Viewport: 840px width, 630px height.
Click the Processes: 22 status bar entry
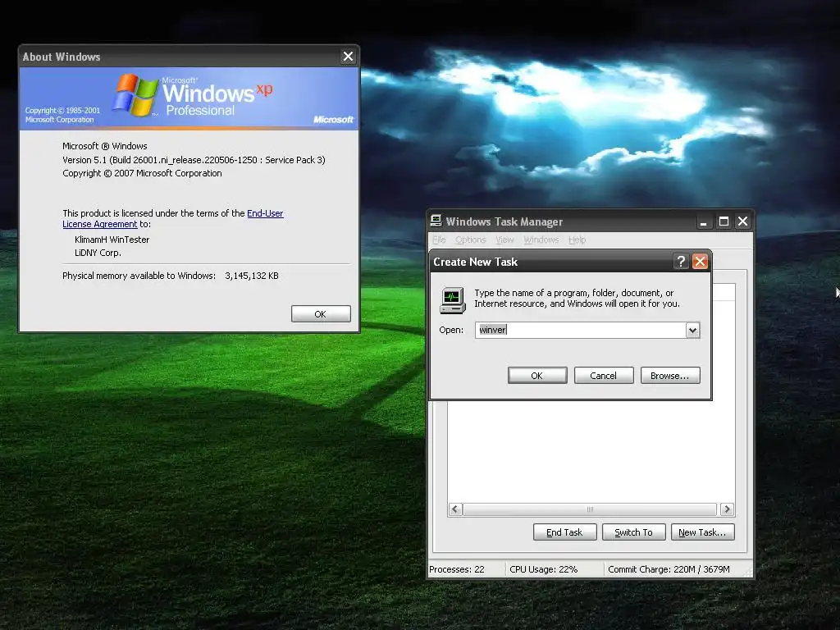(x=457, y=569)
